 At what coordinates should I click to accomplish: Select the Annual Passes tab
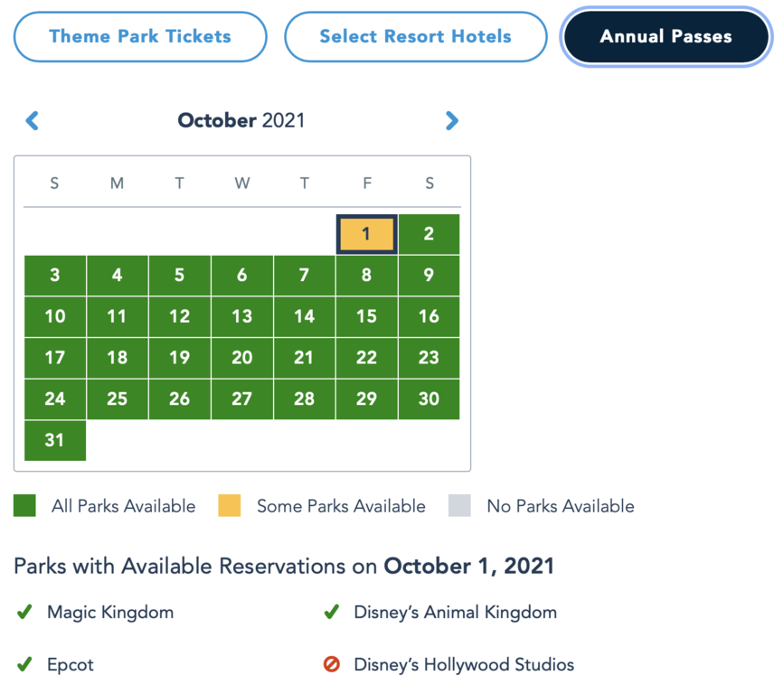(666, 37)
